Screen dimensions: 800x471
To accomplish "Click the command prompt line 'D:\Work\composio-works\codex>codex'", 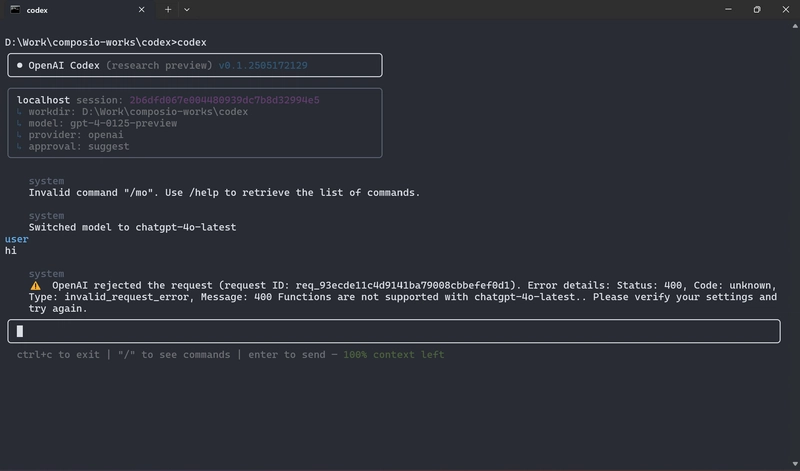I will [106, 42].
